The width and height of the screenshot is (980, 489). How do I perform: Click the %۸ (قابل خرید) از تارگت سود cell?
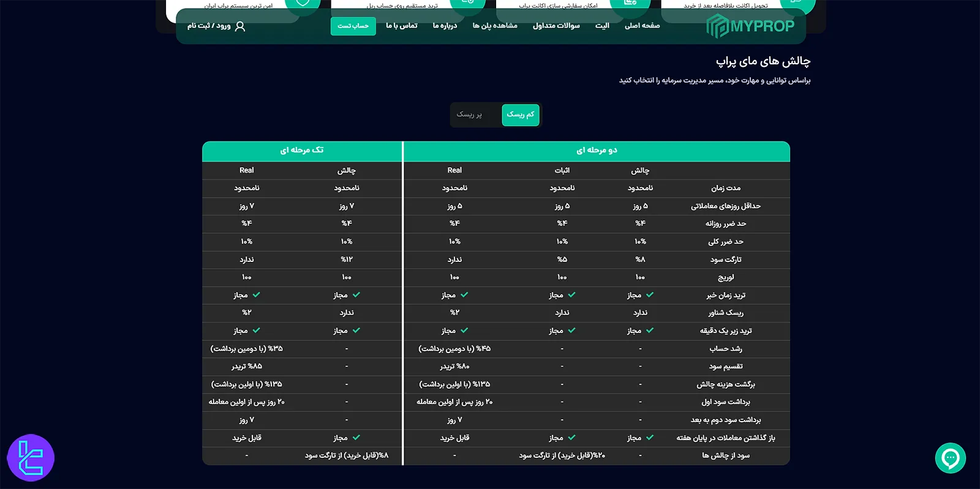(x=347, y=455)
